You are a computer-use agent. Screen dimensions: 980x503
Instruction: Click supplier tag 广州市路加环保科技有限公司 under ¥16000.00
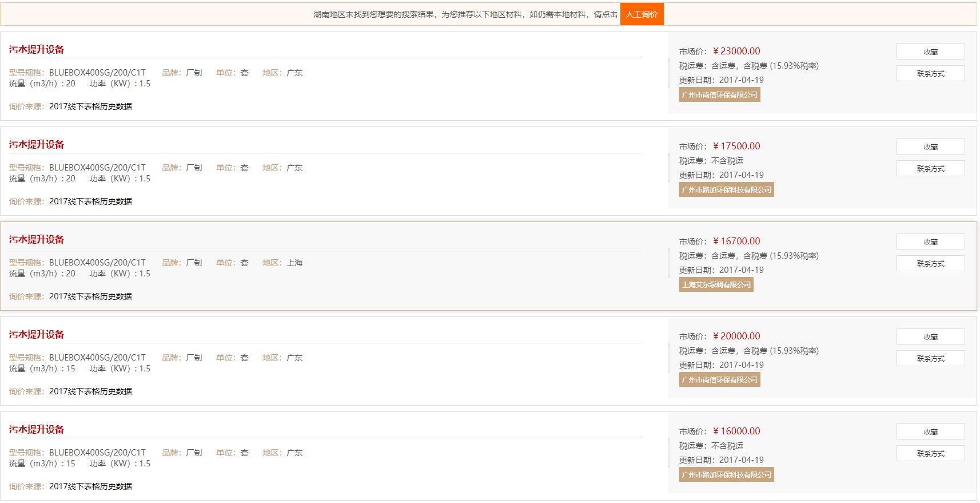click(x=726, y=475)
